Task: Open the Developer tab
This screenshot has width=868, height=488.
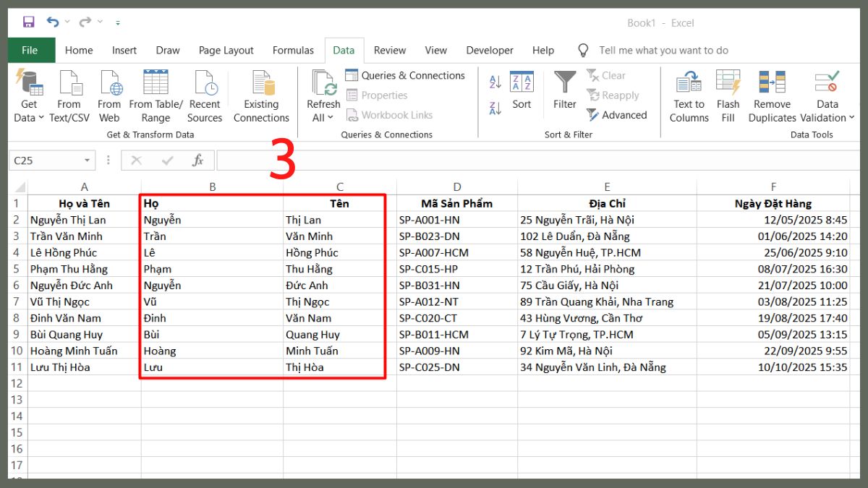Action: [x=489, y=50]
